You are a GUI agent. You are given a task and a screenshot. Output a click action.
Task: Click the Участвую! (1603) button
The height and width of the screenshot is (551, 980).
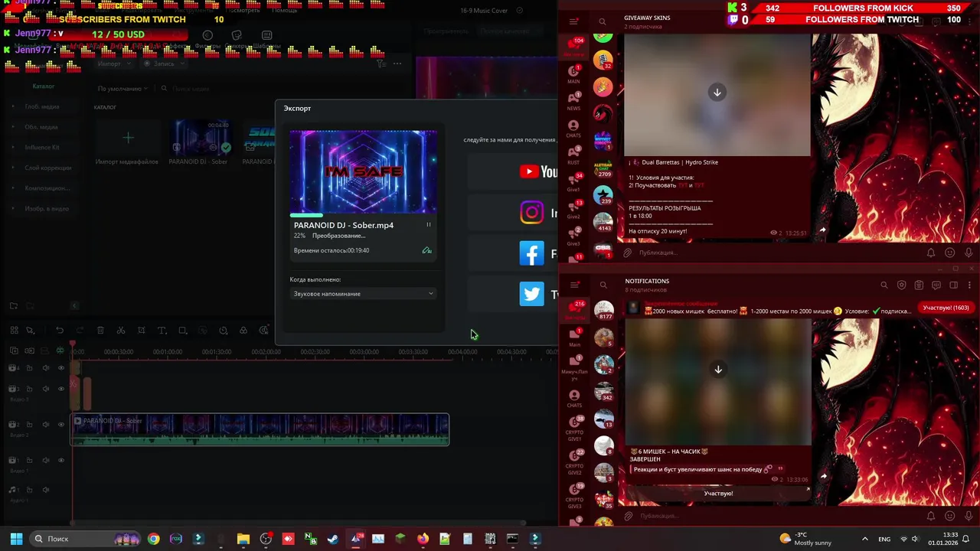[946, 308]
